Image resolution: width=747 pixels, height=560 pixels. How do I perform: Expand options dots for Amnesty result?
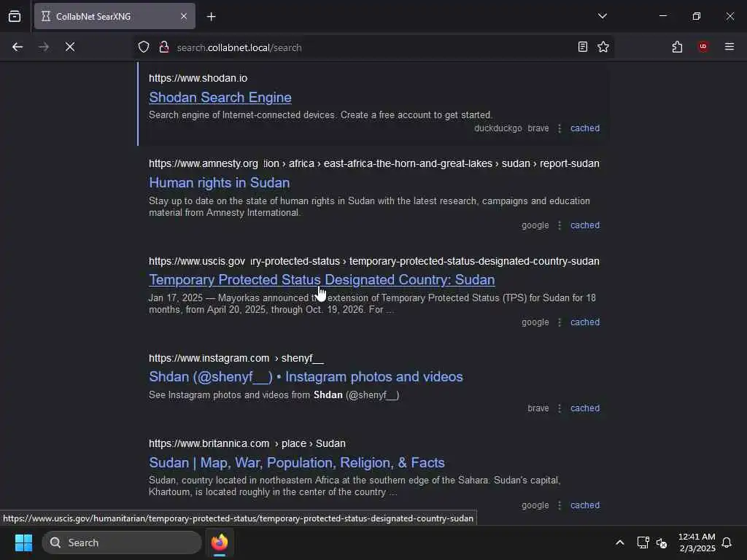tap(560, 225)
